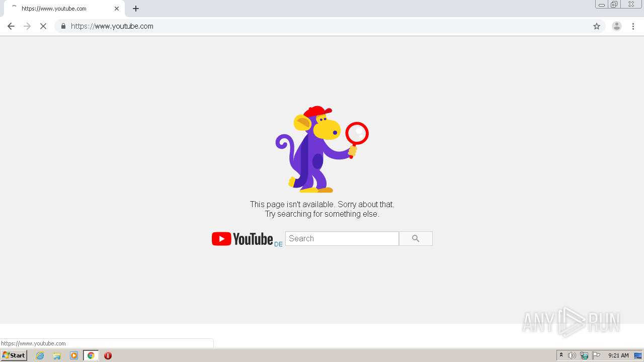Bookmark this page with the star icon
Image resolution: width=644 pixels, height=362 pixels.
point(597,26)
